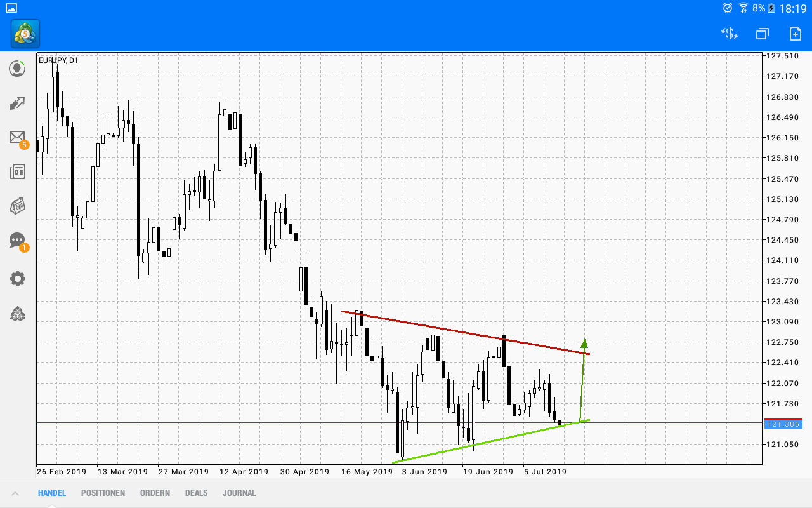
Task: Open the DEALS tab
Action: coord(196,493)
